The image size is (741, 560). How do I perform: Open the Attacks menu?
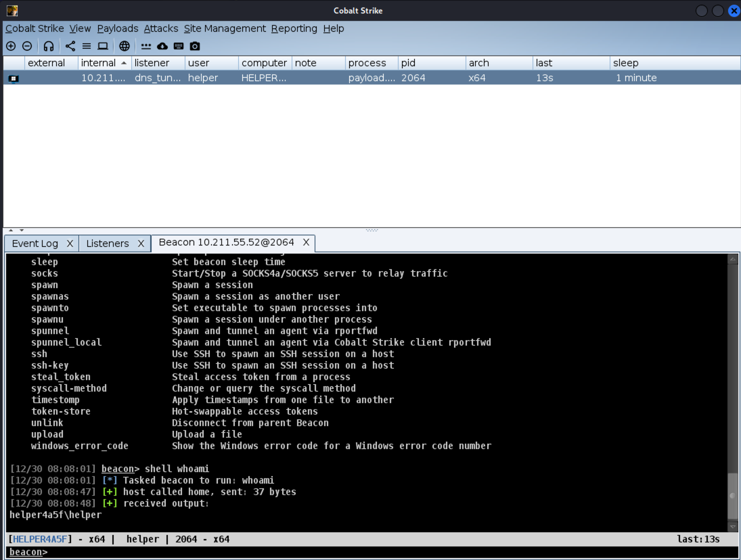click(x=161, y=29)
